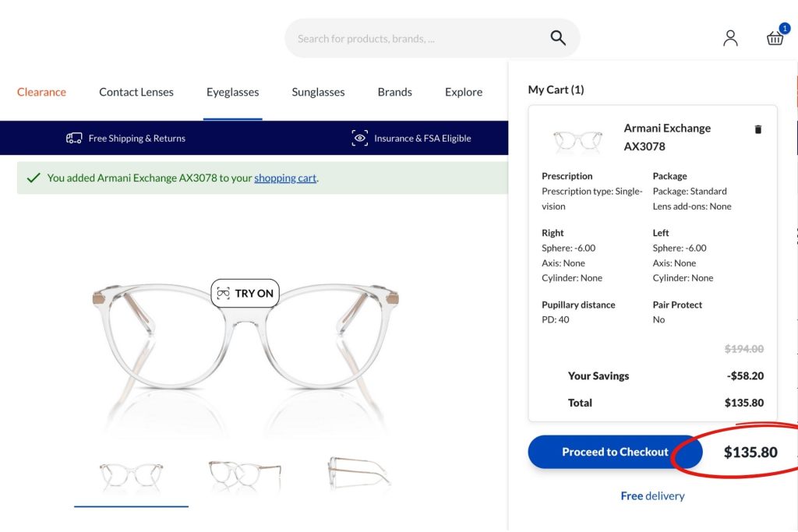Click the Free Shipping truck icon

coord(73,138)
